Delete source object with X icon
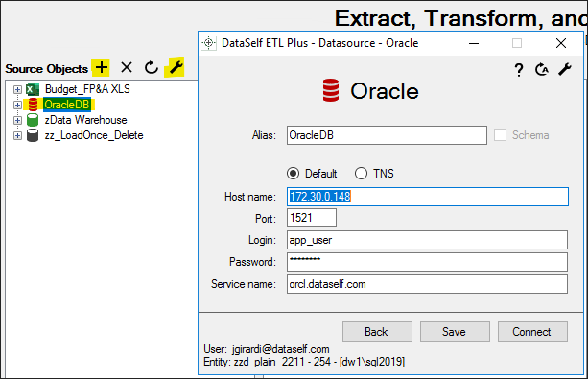This screenshot has height=379, width=588. 127,67
